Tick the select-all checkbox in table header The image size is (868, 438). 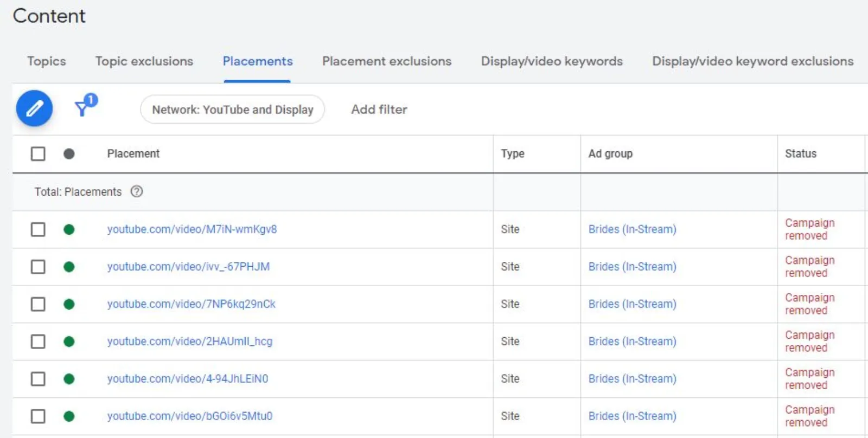[38, 154]
